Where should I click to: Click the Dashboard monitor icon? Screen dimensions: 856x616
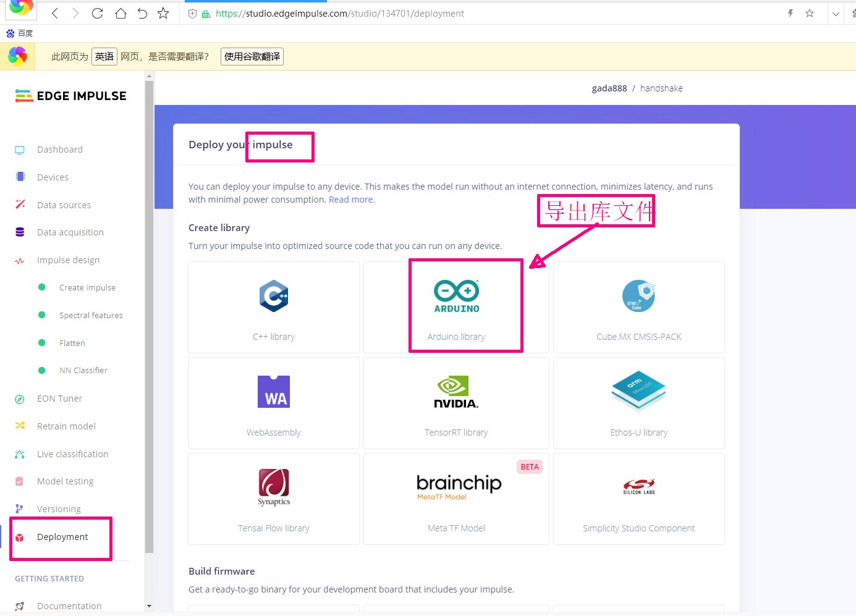20,150
